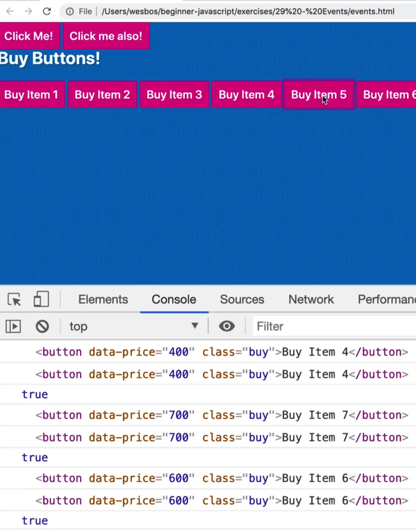Switch to the Sources tab
Viewport: 416px width, 532px height.
[x=242, y=299]
